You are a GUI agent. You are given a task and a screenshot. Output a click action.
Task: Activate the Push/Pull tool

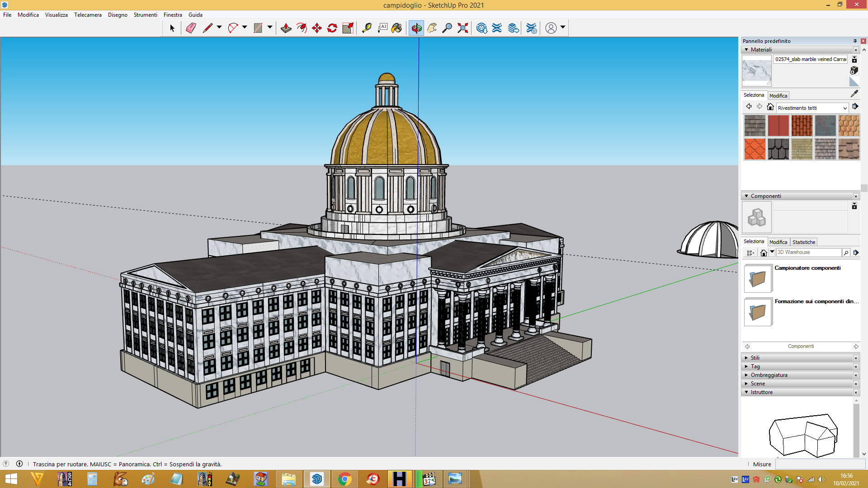click(x=286, y=28)
